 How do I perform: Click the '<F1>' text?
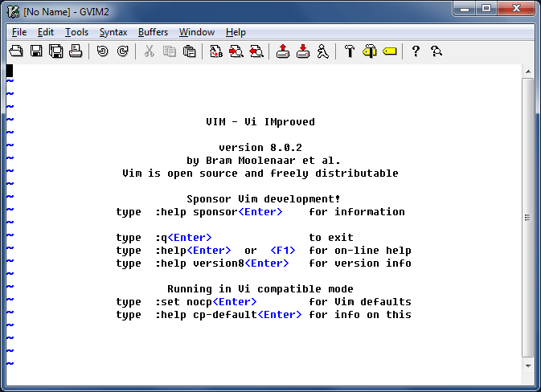point(283,251)
